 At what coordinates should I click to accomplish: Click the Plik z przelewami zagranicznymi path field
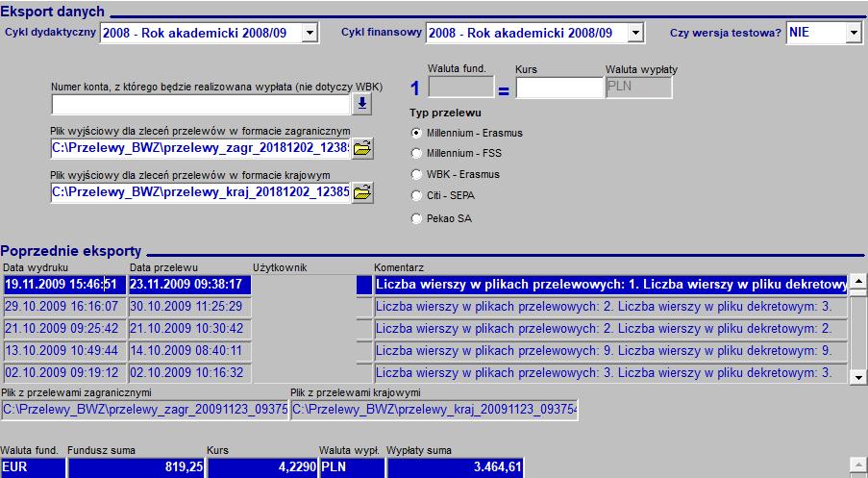145,410
